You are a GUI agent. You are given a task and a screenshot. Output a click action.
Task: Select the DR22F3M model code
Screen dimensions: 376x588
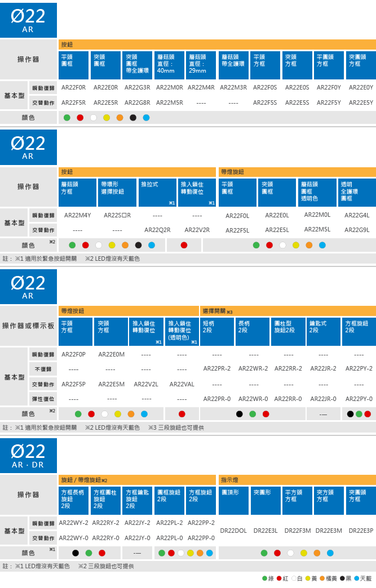point(298,531)
